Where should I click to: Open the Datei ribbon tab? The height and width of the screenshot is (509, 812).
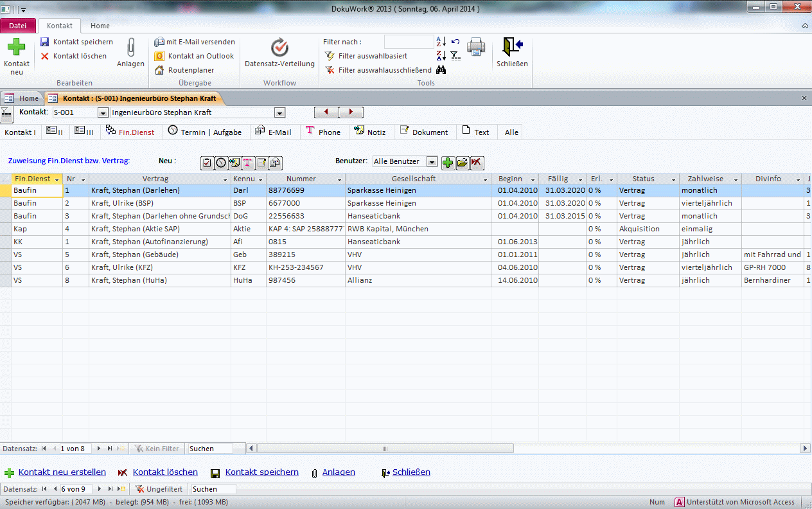(x=18, y=26)
